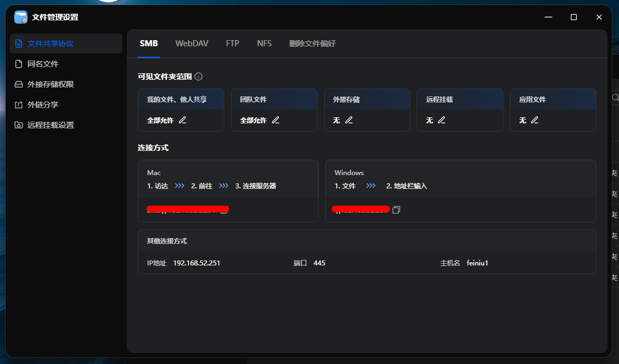Image resolution: width=619 pixels, height=364 pixels.
Task: Click the 外链分享 share icon in sidebar
Action: click(x=20, y=104)
